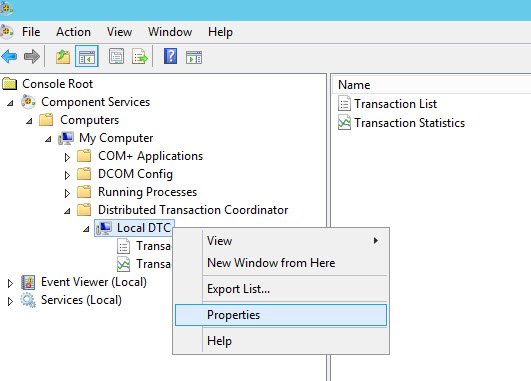The height and width of the screenshot is (381, 531).
Task: Click the Services (Local) gears icon
Action: pos(28,300)
